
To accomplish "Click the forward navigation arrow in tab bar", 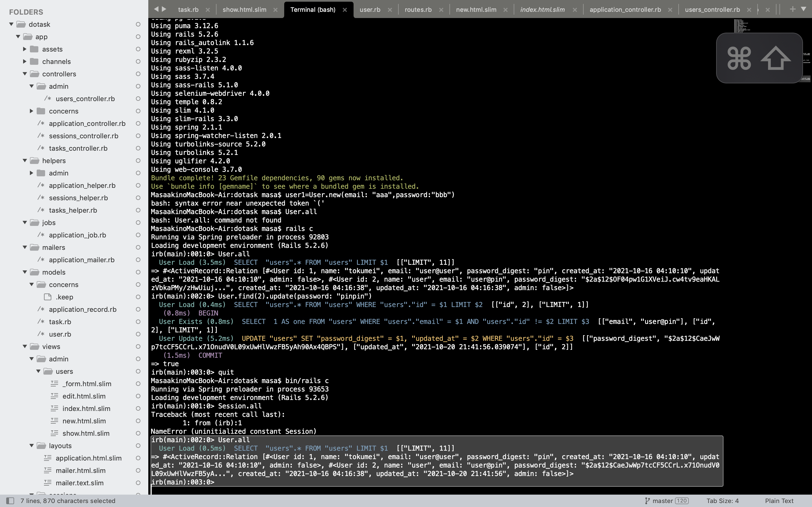I will tap(164, 9).
